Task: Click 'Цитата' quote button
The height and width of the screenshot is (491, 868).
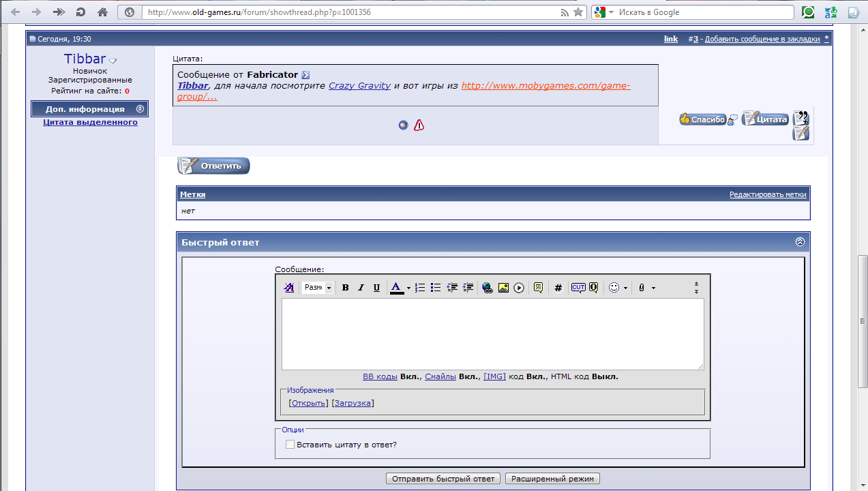Action: (764, 119)
